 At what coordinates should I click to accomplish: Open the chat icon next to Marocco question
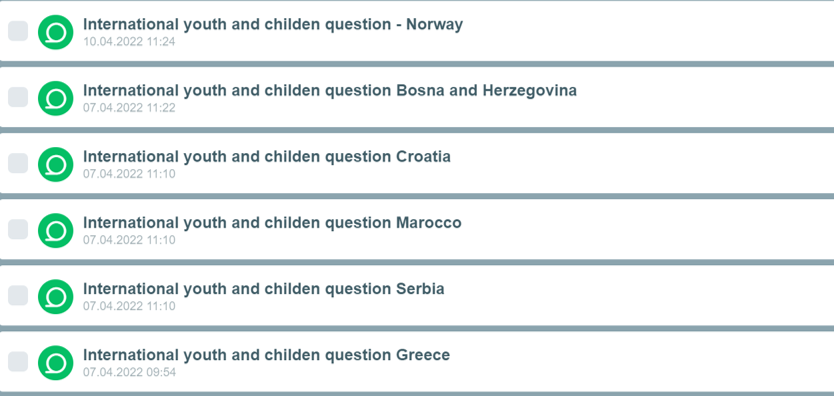coord(55,231)
